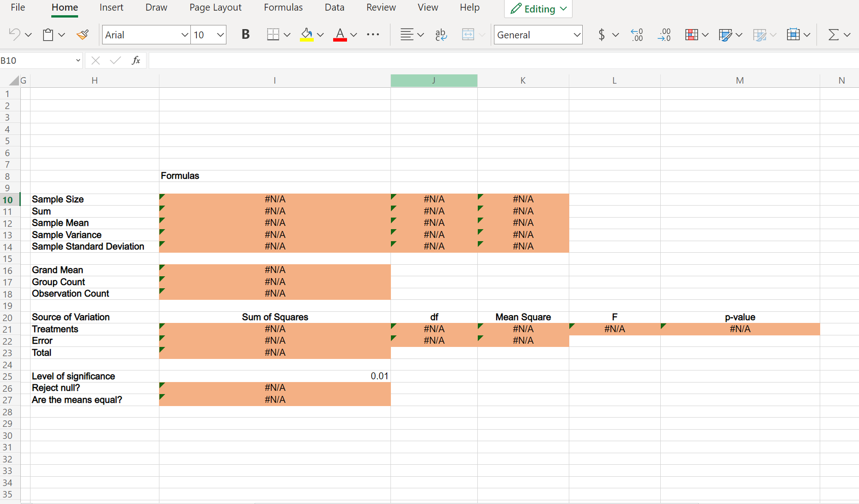859x504 pixels.
Task: Open Conditional Formatting icon
Action: pyautogui.click(x=692, y=35)
